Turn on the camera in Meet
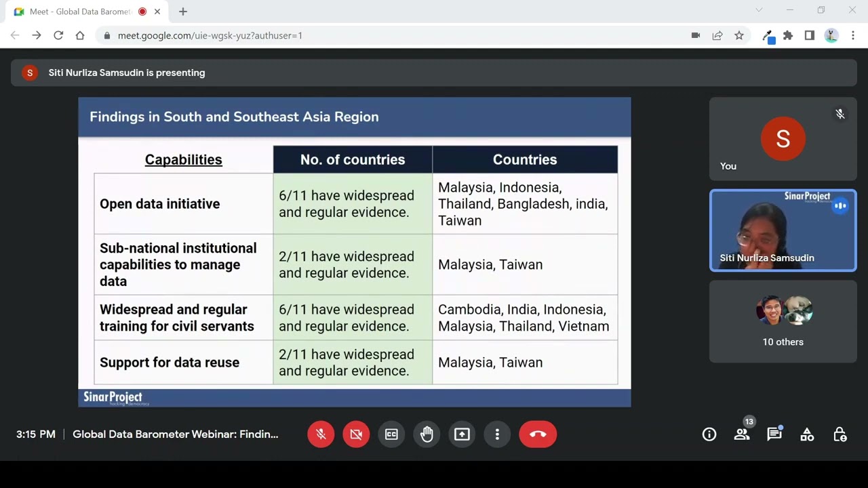 tap(356, 434)
